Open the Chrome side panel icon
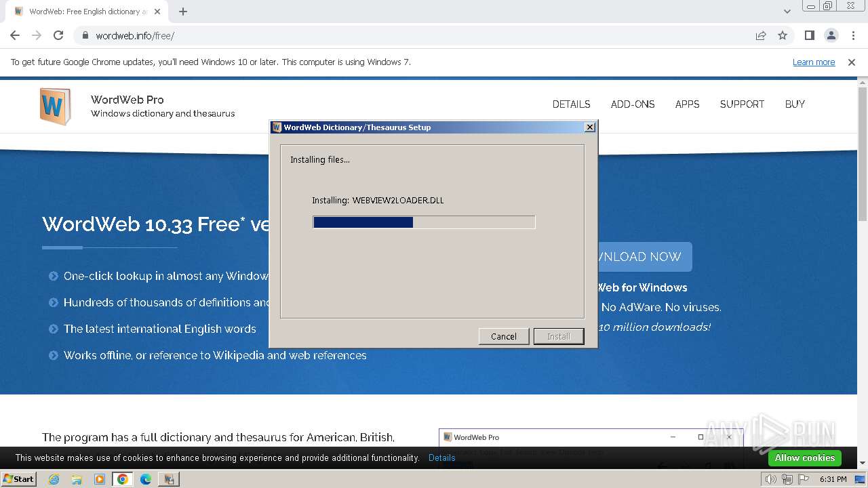Screen dimensions: 868x488 (x=809, y=35)
